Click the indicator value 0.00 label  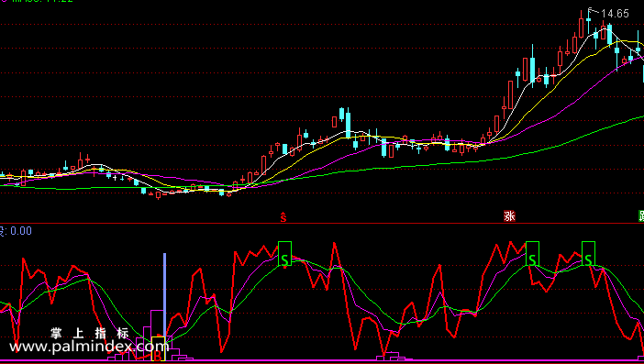click(21, 231)
